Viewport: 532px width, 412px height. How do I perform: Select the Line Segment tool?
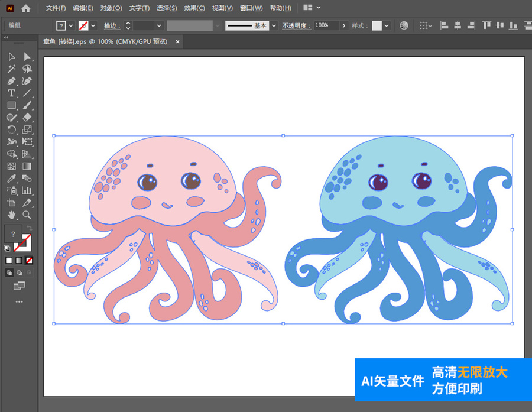coord(27,93)
